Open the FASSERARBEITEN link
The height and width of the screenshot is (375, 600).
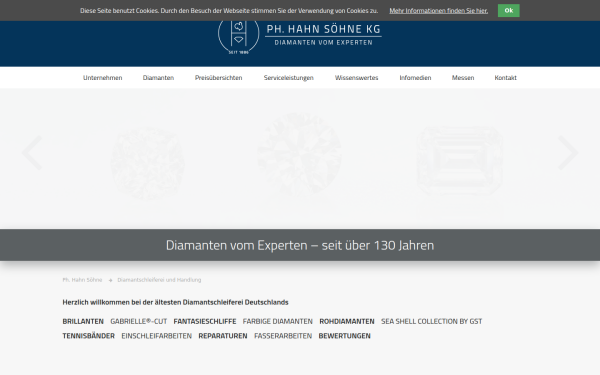coord(283,336)
